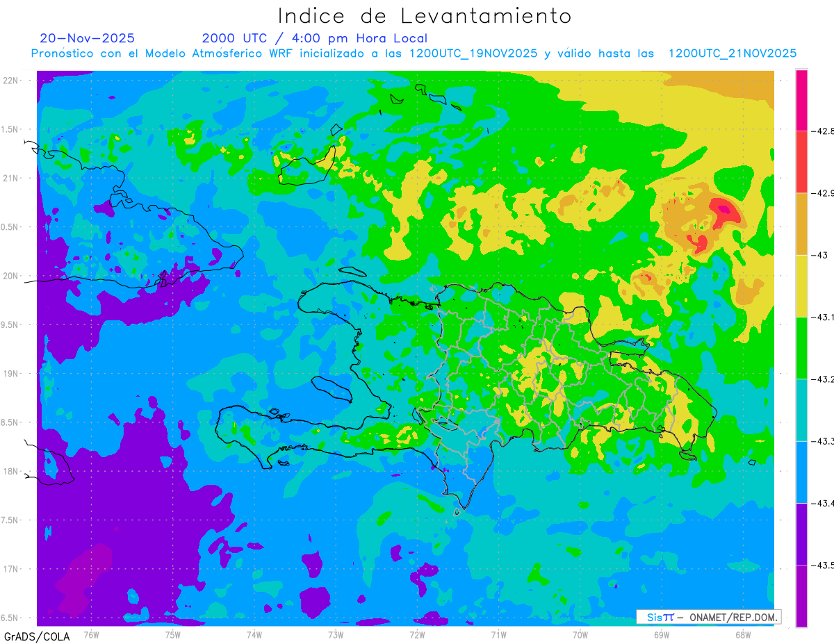Select the magenta color bar segment at the top
Screen dimensions: 834x644
pos(801,100)
